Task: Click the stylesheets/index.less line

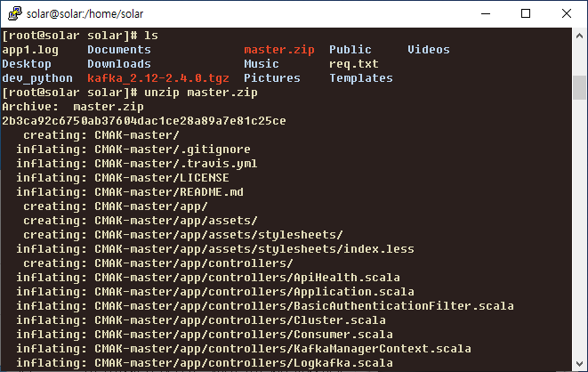Action: coord(215,249)
